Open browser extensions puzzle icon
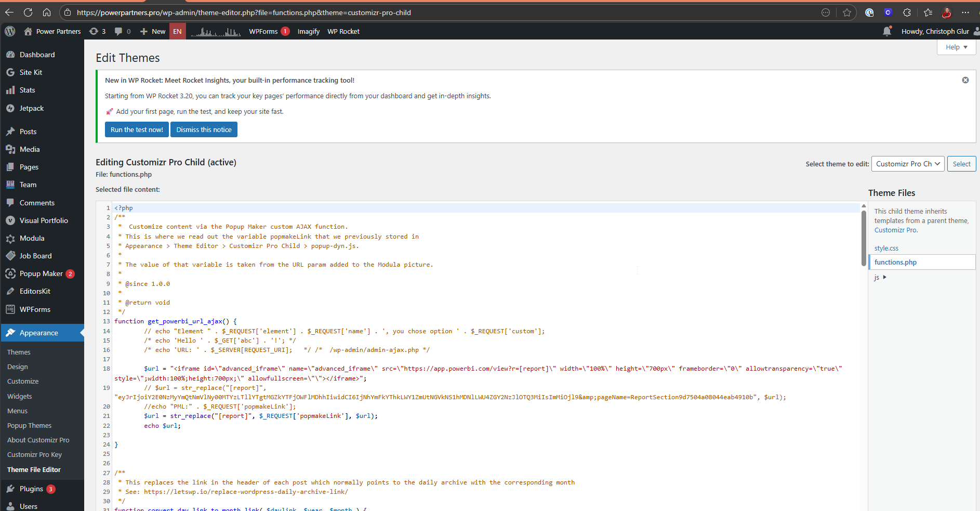The height and width of the screenshot is (511, 980). [x=907, y=12]
